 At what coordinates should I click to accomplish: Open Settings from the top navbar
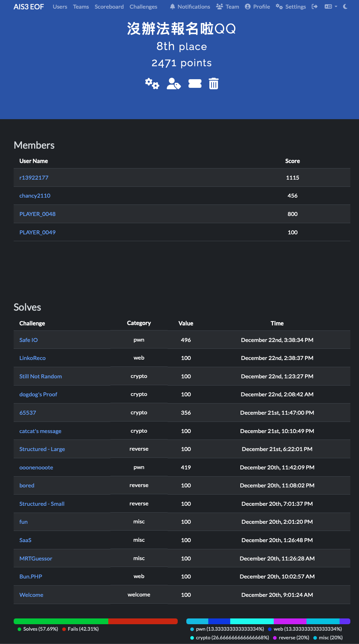pos(291,6)
